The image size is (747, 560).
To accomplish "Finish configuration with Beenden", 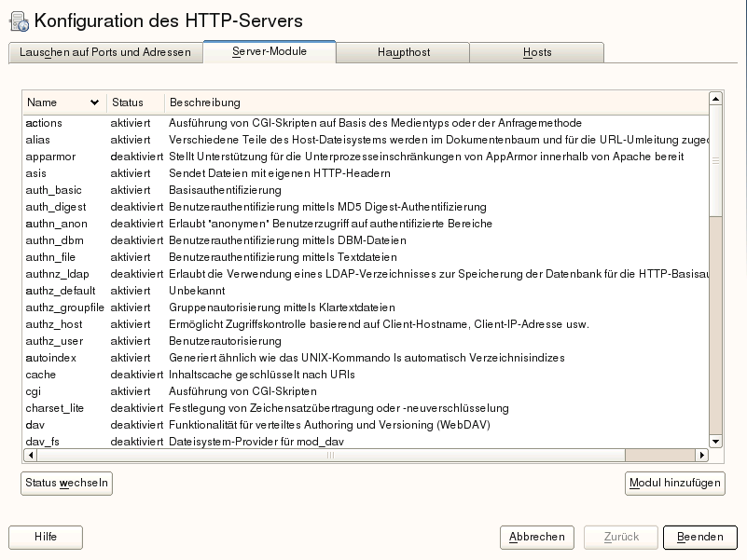I will (x=699, y=537).
